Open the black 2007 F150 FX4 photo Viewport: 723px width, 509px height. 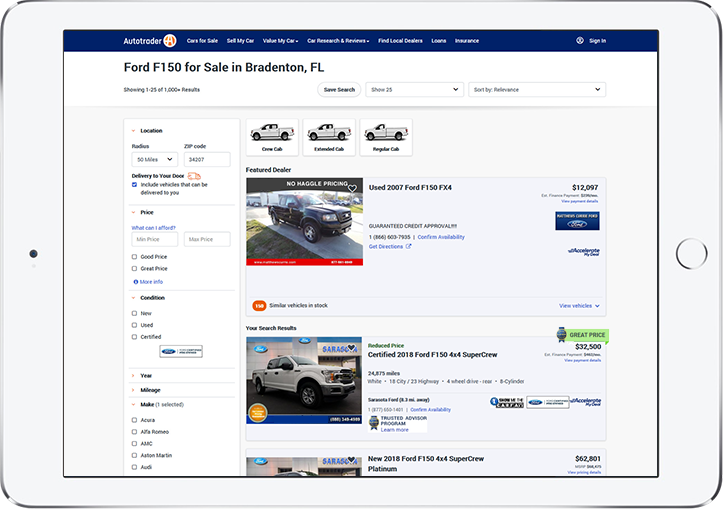click(x=304, y=222)
